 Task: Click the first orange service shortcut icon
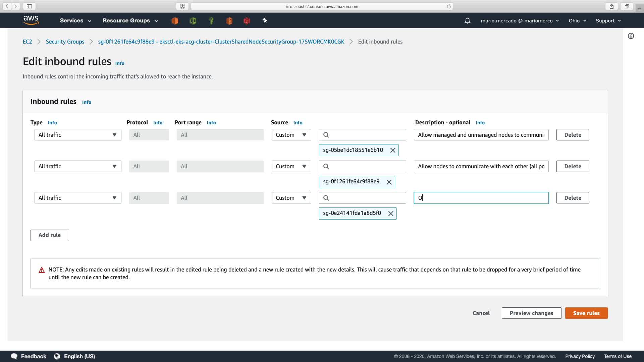pos(175,21)
